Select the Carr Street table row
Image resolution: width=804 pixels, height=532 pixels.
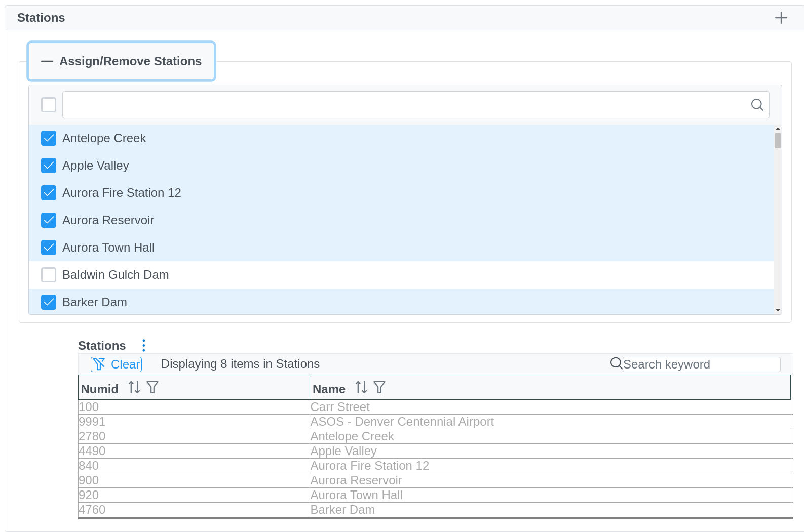pyautogui.click(x=339, y=407)
